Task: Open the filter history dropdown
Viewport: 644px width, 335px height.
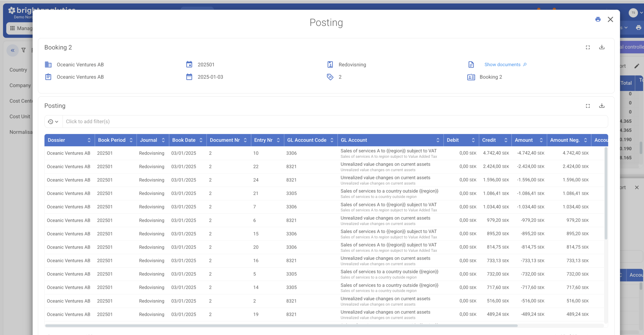Action: tap(53, 122)
